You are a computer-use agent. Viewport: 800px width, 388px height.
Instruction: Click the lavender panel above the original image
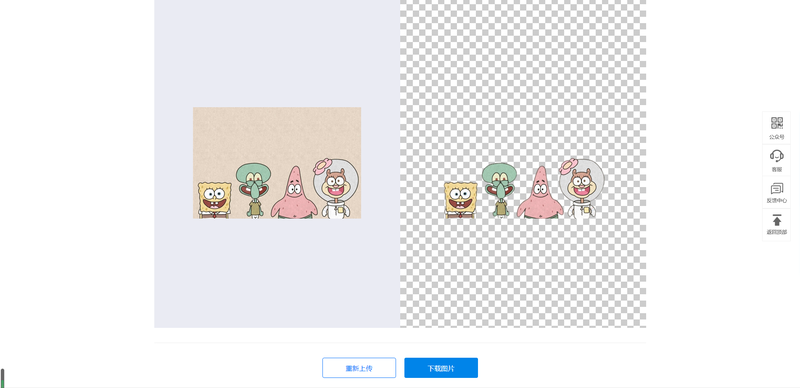click(277, 51)
